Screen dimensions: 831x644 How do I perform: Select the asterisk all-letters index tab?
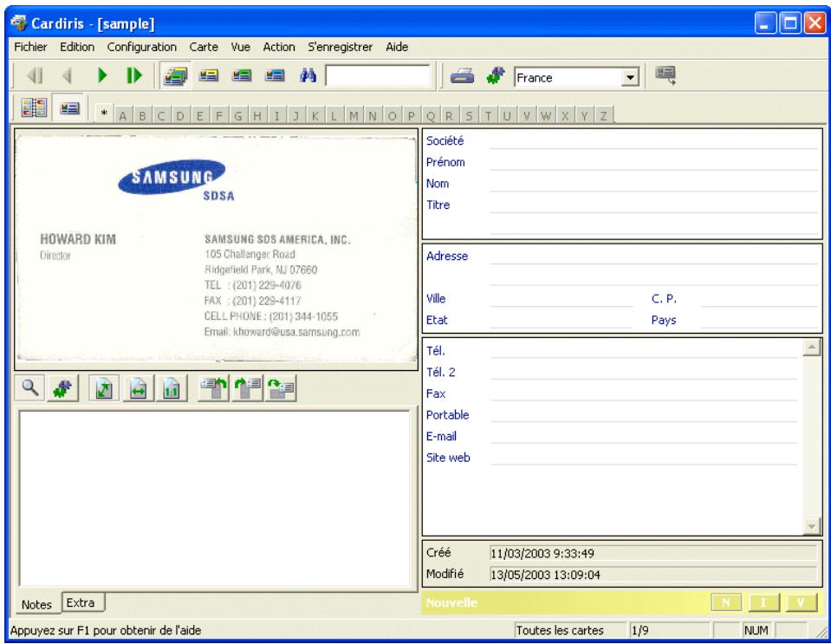pos(104,114)
